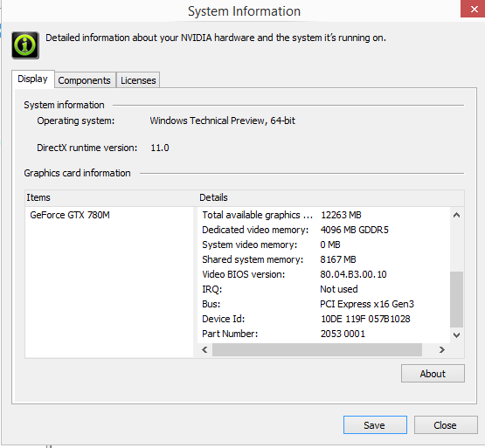Close the System Information window with X
The width and height of the screenshot is (485, 448).
tap(474, 9)
